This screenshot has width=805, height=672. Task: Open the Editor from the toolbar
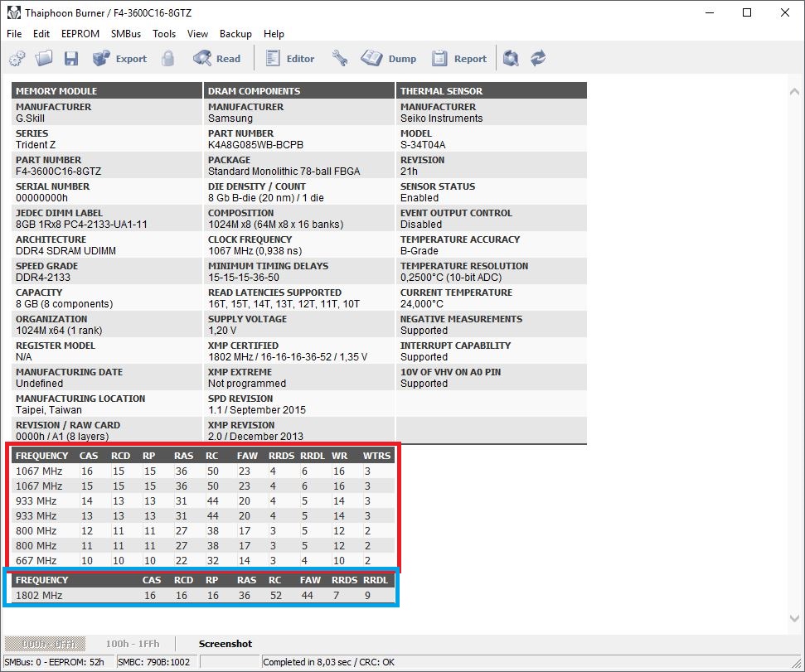(290, 59)
